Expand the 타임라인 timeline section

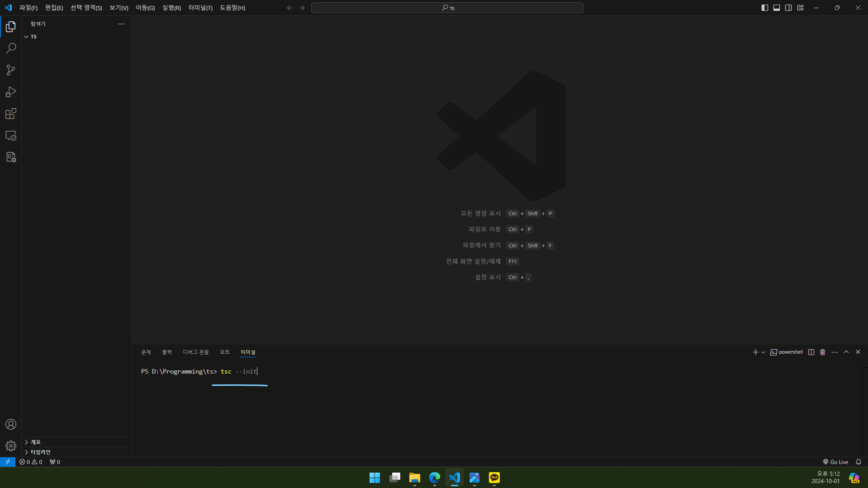tap(76, 452)
